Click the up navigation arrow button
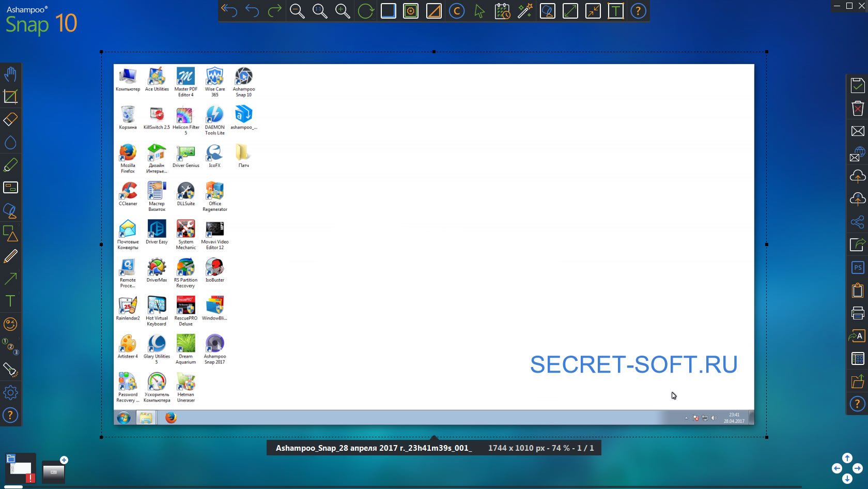Screen dimensions: 868x489 tap(847, 458)
